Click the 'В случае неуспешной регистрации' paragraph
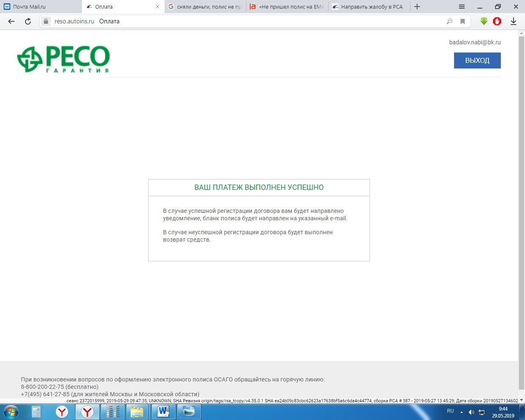Image resolution: width=525 pixels, height=420 pixels. (248, 236)
